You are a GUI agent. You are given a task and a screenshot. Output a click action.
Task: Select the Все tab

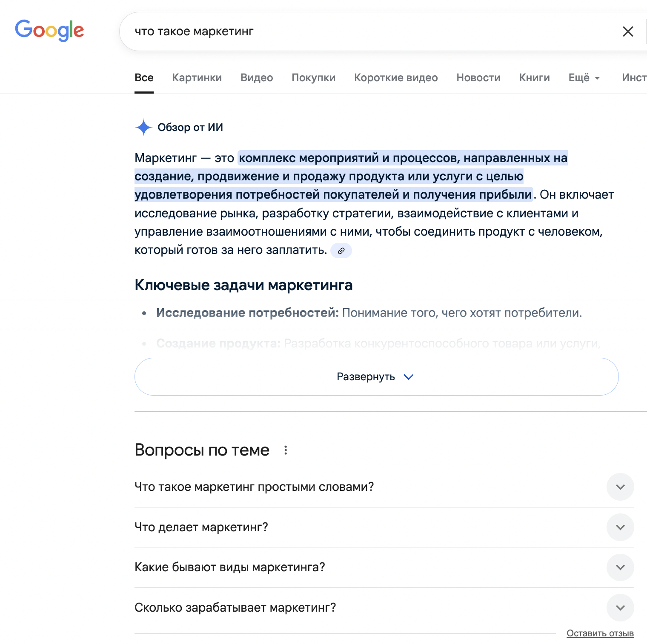(x=144, y=78)
